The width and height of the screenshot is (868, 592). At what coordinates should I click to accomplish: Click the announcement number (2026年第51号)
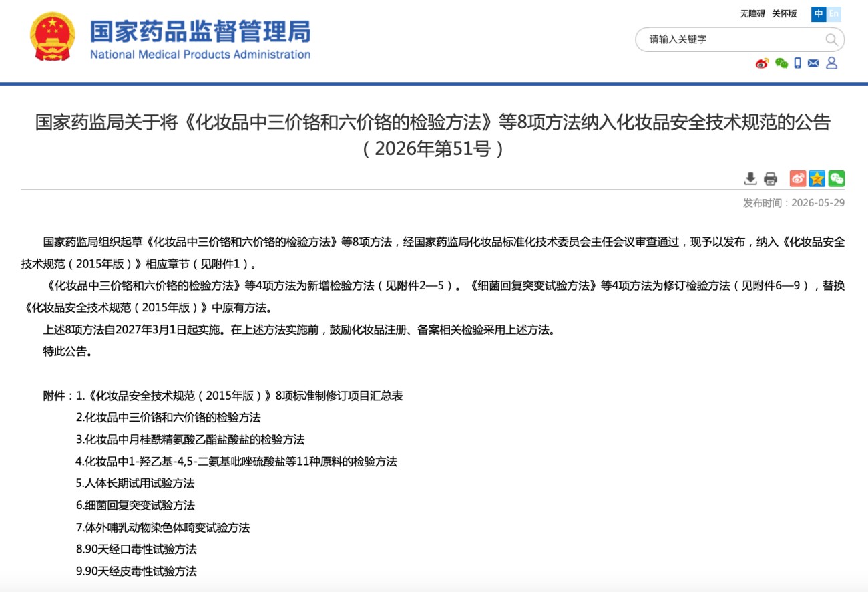[433, 148]
